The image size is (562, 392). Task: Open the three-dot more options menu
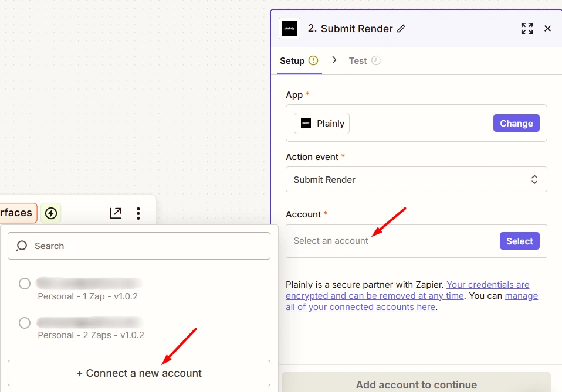tap(138, 213)
